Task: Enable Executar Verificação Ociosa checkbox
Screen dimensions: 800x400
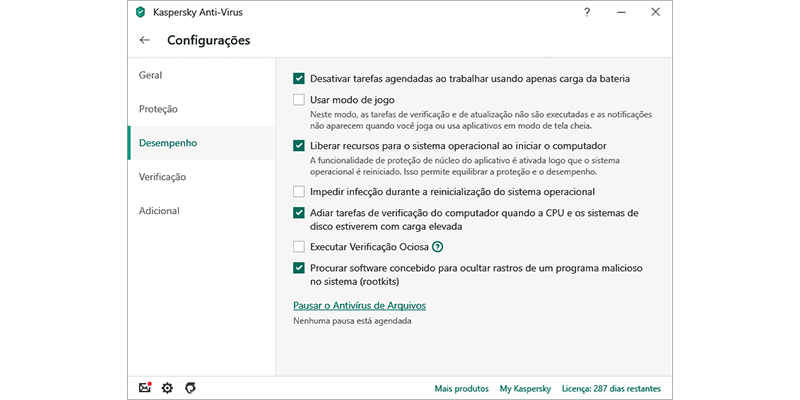Action: pyautogui.click(x=299, y=247)
